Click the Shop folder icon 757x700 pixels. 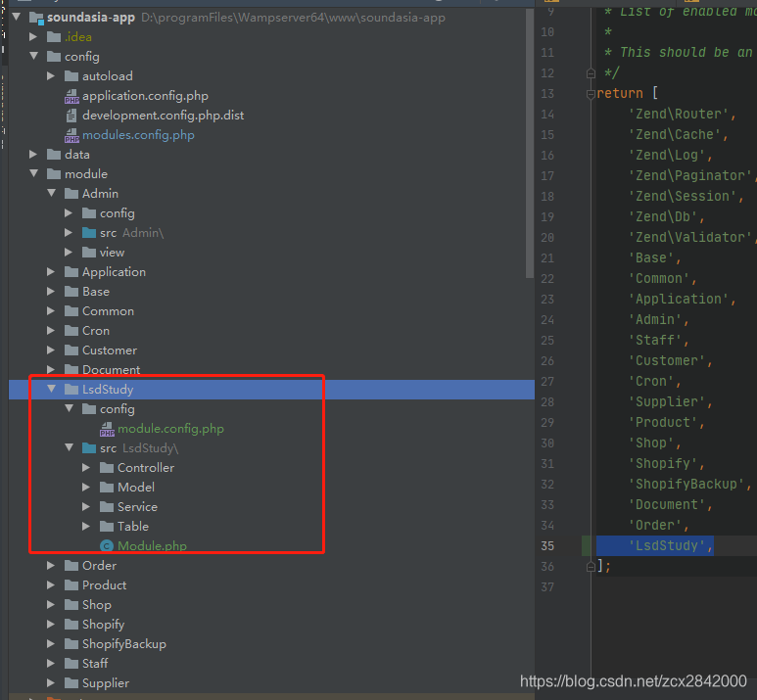coord(71,604)
